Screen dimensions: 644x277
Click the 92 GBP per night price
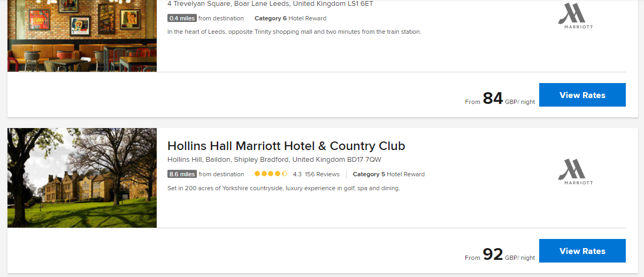(x=493, y=254)
